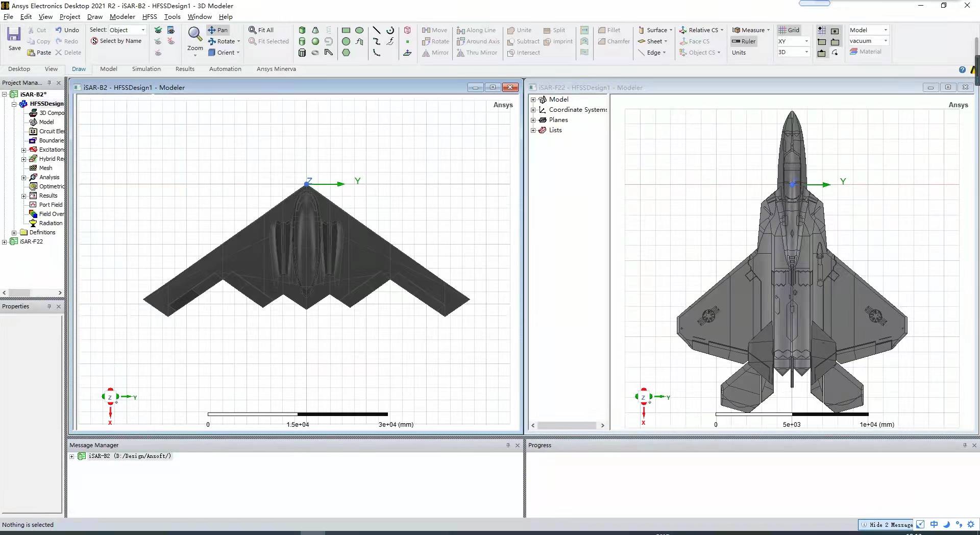The image size is (980, 535).
Task: Open the Surface dropdown menu
Action: coord(655,30)
